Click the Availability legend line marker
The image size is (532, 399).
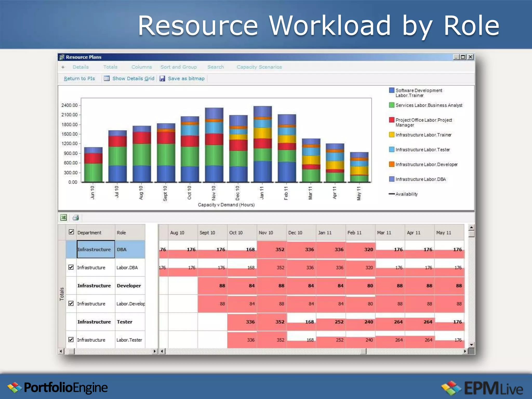pyautogui.click(x=392, y=194)
